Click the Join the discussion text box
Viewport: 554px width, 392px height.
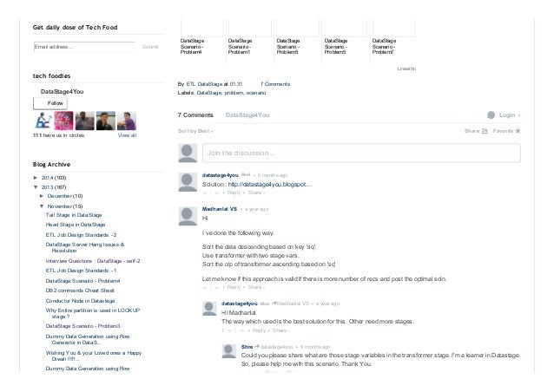(361, 153)
